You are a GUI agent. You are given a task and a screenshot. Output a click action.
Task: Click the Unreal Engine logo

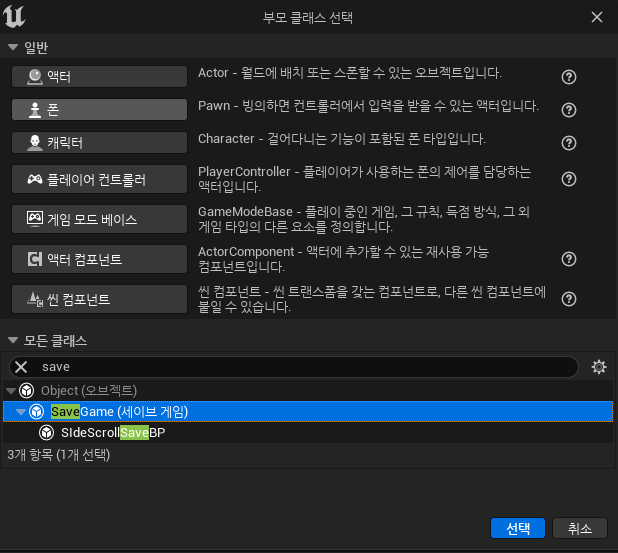(14, 17)
